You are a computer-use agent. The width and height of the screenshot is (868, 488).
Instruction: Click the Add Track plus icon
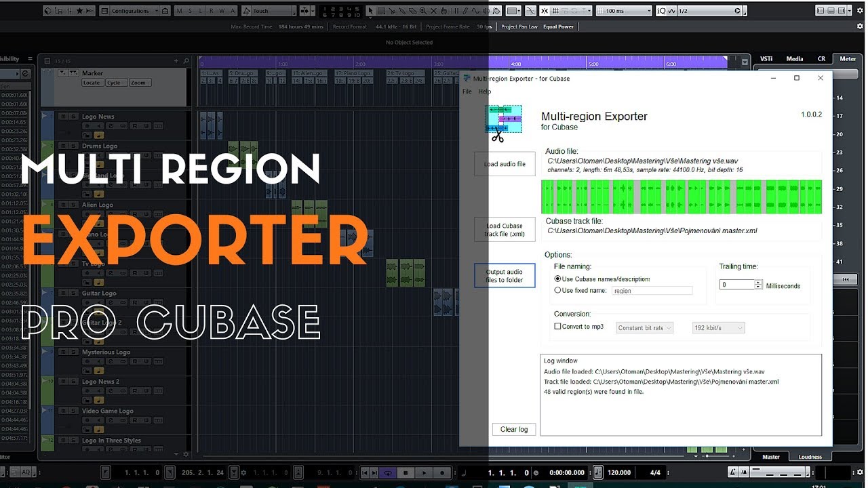176,61
